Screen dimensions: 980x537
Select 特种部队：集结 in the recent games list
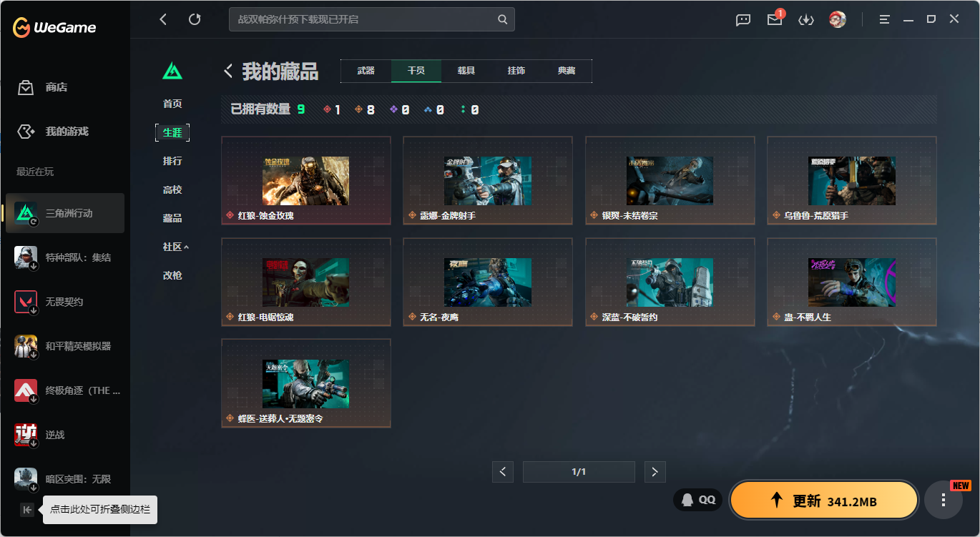65,257
